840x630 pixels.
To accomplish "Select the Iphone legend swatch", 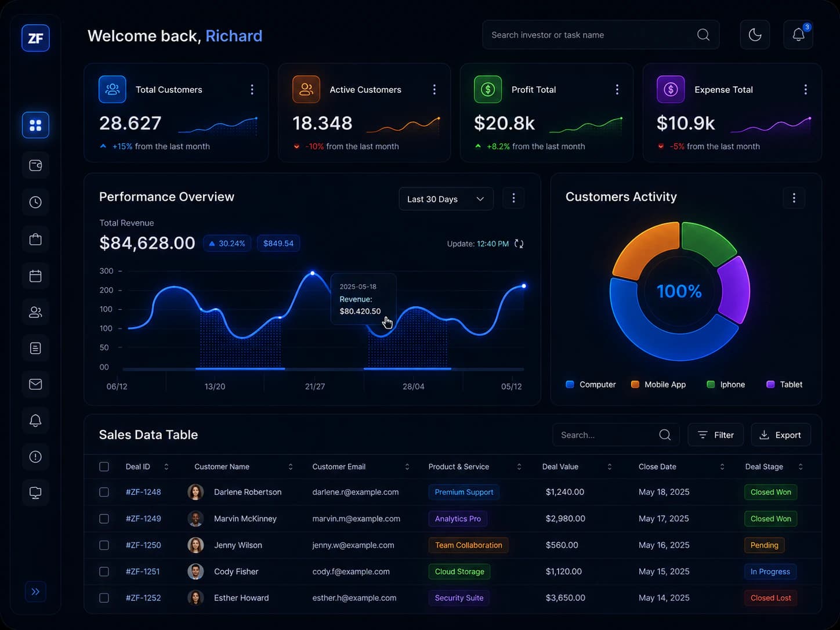I will (x=711, y=385).
